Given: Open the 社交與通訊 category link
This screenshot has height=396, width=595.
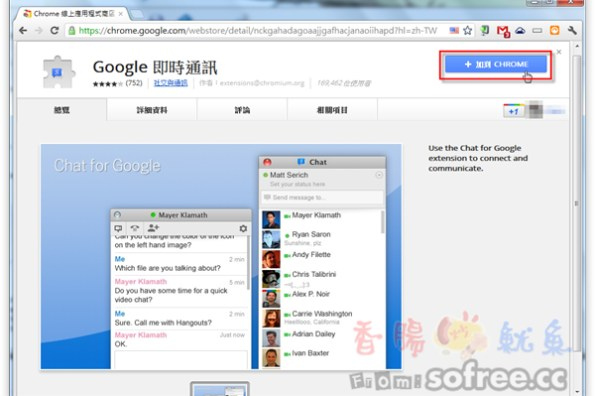Looking at the screenshot, I should tap(170, 83).
